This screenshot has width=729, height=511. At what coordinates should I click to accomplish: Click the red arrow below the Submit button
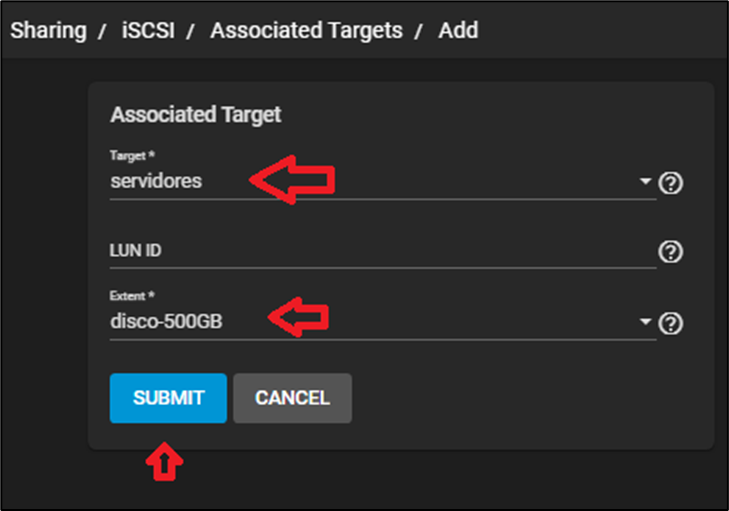click(x=167, y=462)
